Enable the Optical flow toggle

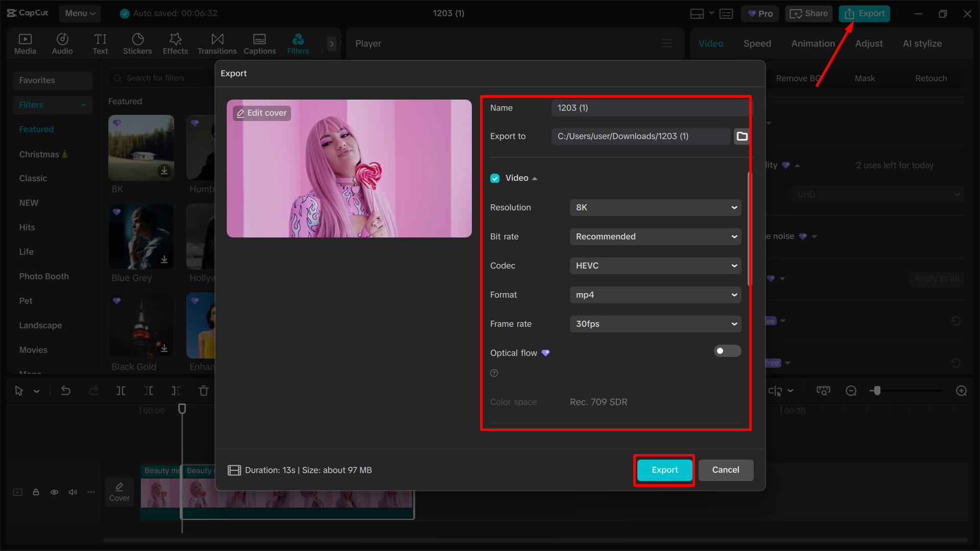[x=727, y=351]
